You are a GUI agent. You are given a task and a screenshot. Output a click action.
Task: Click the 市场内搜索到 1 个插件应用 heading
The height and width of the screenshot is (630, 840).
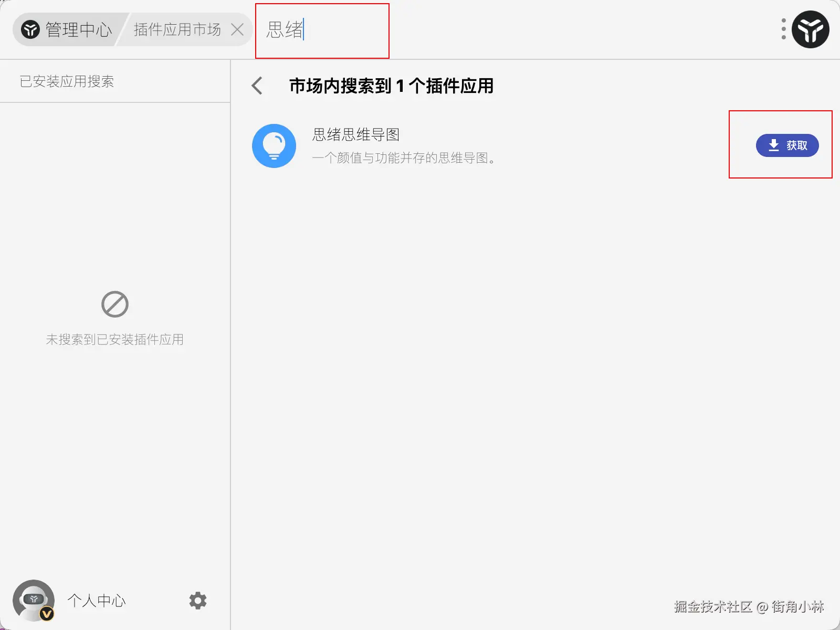point(391,86)
